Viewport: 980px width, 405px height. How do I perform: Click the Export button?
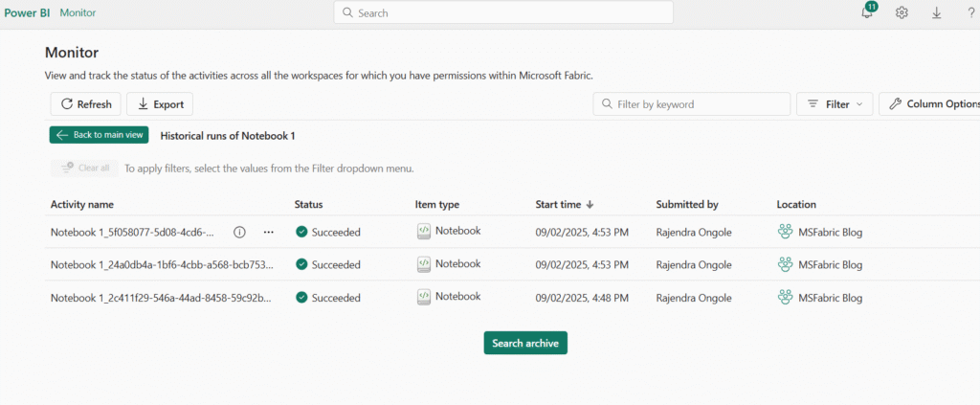click(160, 104)
